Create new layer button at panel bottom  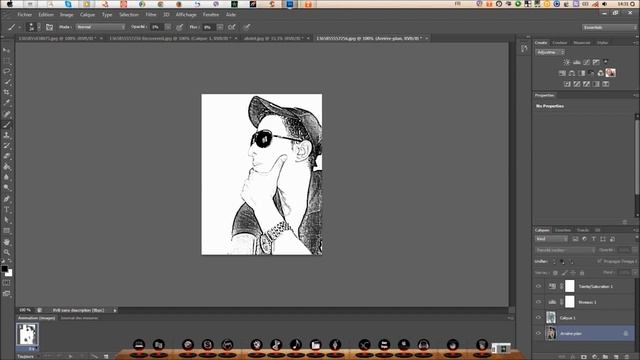[616, 357]
